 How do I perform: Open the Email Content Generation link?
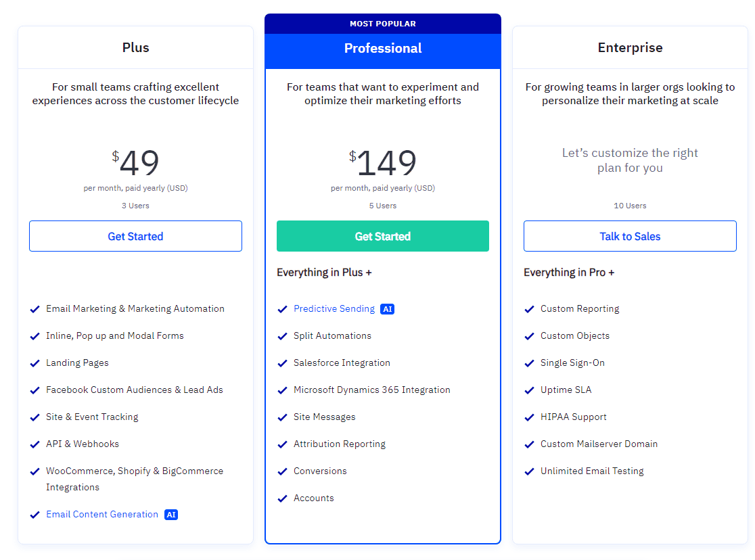(x=102, y=515)
